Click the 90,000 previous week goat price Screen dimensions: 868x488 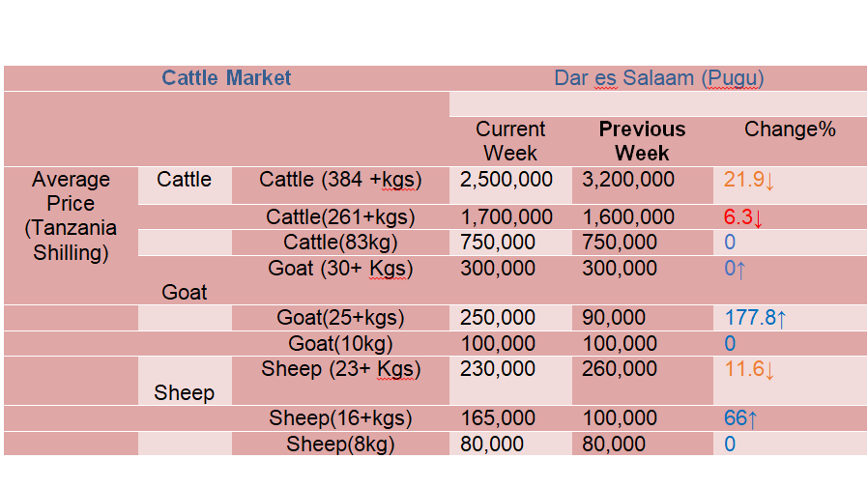(x=614, y=318)
